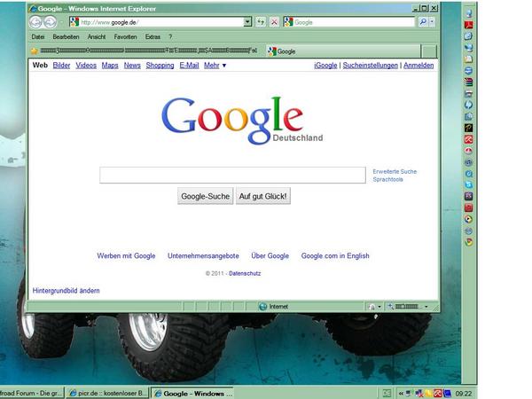Open search provider dropdown arrow

coord(432,22)
